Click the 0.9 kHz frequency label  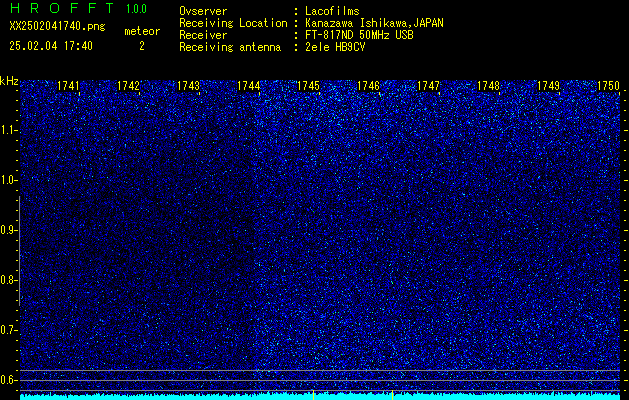coord(8,230)
